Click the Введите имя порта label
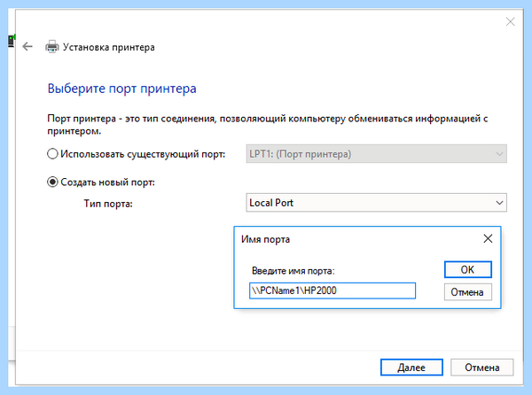Image resolution: width=532 pixels, height=395 pixels. point(293,271)
